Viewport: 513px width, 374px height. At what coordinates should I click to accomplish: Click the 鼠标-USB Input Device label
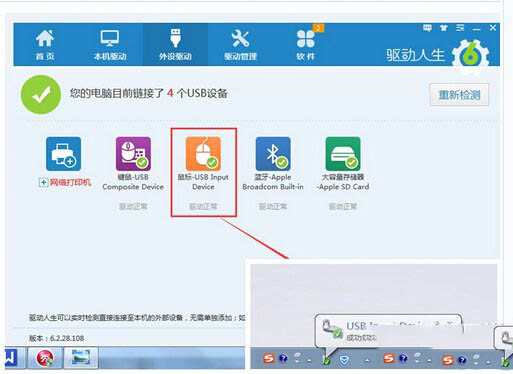point(203,182)
